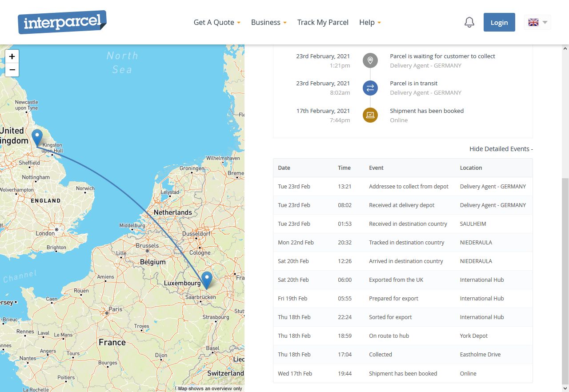Zoom in on the map
The image size is (569, 392).
point(12,56)
